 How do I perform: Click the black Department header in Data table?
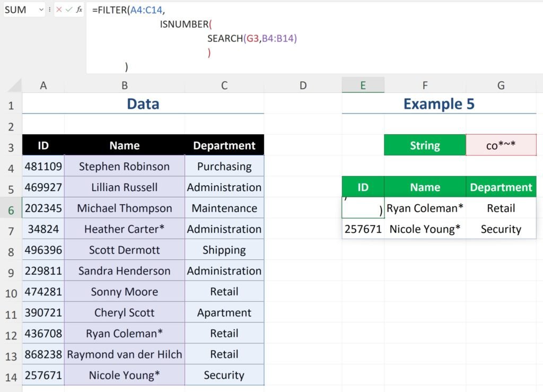tap(224, 145)
